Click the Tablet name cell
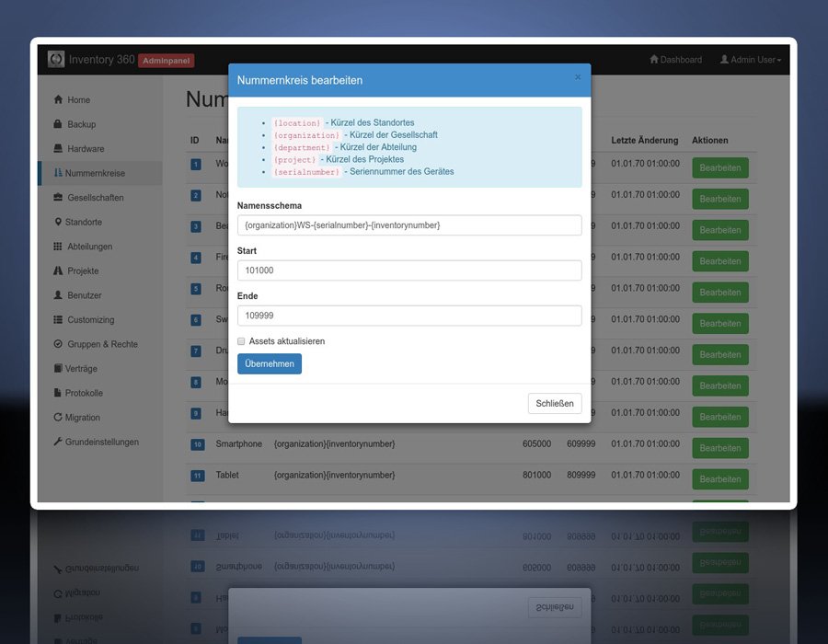The image size is (828, 644). click(227, 475)
